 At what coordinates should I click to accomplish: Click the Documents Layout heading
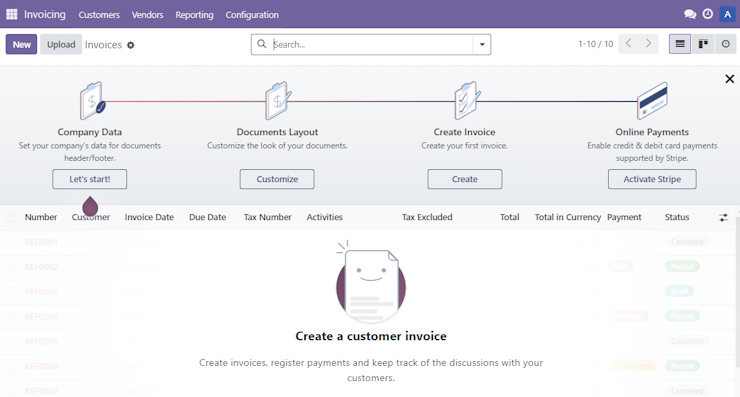pos(277,132)
